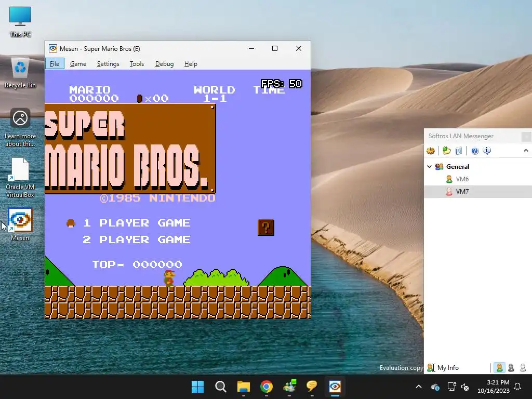532x399 pixels.
Task: Click Learn more about this picture icon
Action: point(20,128)
